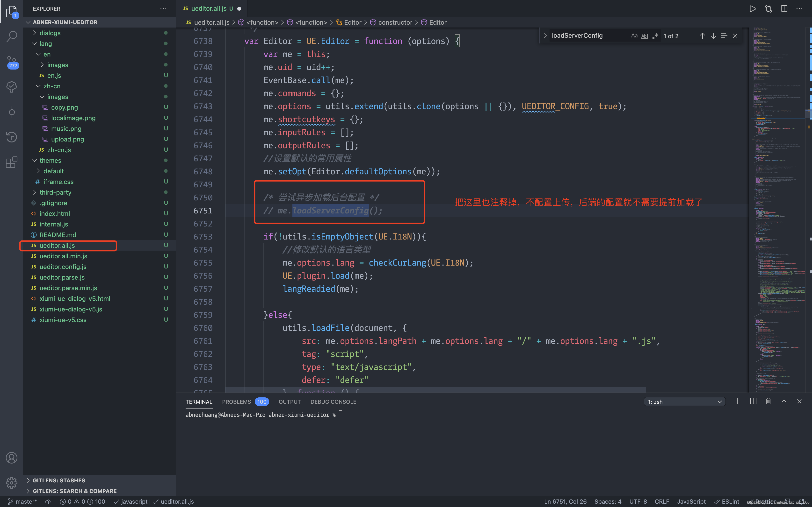Viewport: 812px width, 507px height.
Task: Open Source Control view with 277 badge
Action: click(x=12, y=62)
